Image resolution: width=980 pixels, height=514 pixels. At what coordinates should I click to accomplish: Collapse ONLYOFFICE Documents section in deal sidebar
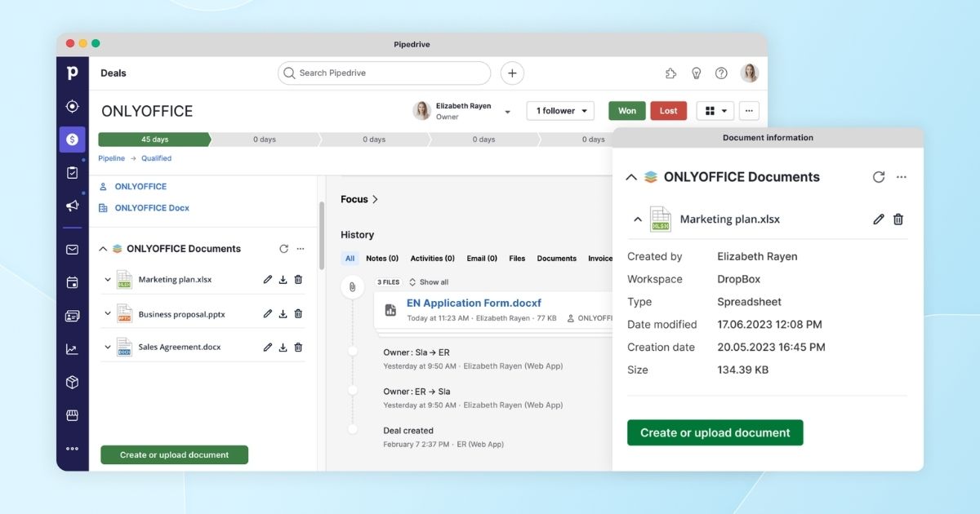coord(103,249)
